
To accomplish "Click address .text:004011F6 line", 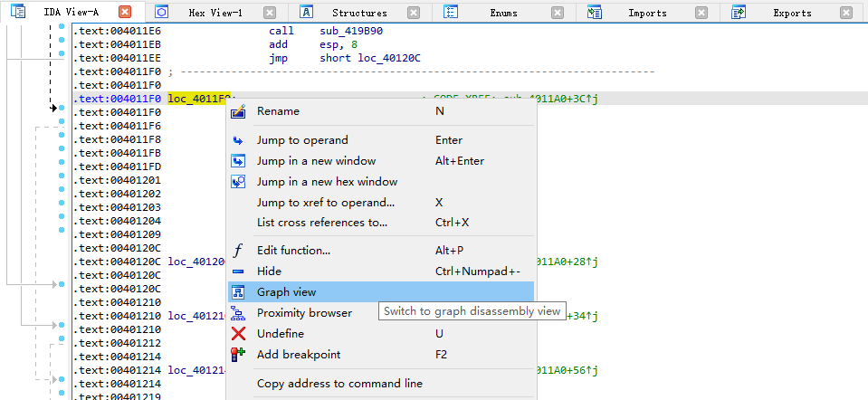I will pyautogui.click(x=117, y=126).
